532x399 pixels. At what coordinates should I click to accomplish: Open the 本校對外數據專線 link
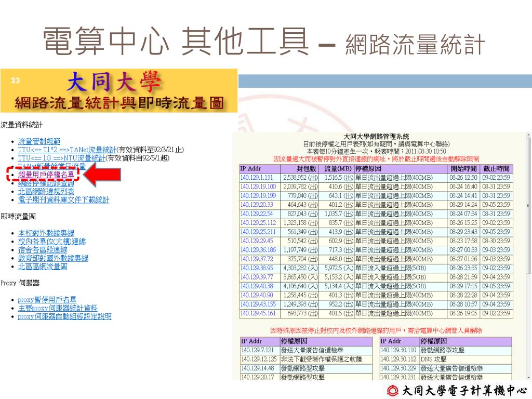tap(46, 233)
